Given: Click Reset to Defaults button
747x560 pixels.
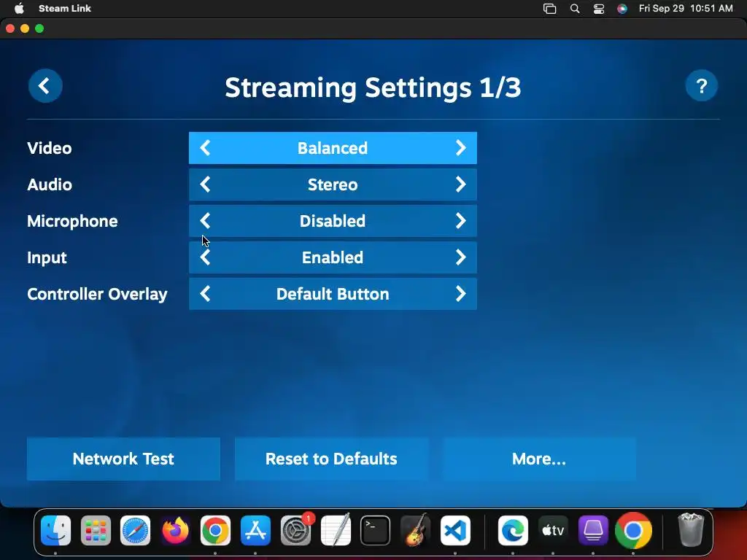Looking at the screenshot, I should (332, 459).
